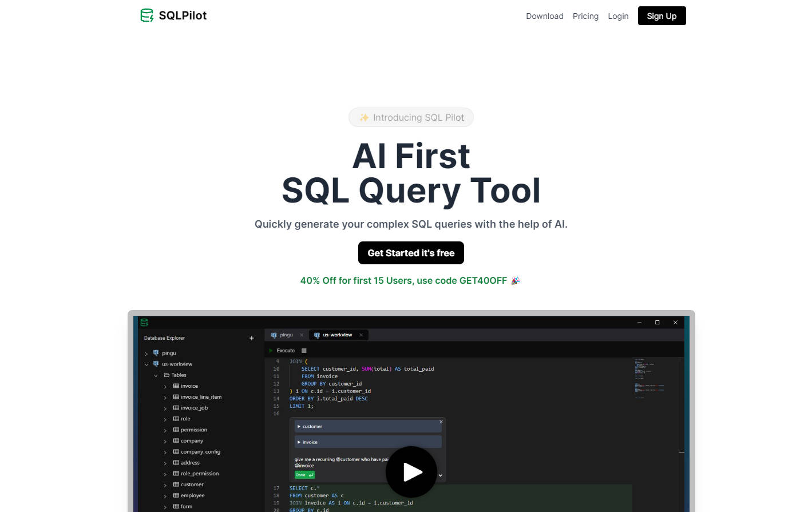Click Get Started it's free button
The width and height of the screenshot is (812, 512).
click(411, 253)
